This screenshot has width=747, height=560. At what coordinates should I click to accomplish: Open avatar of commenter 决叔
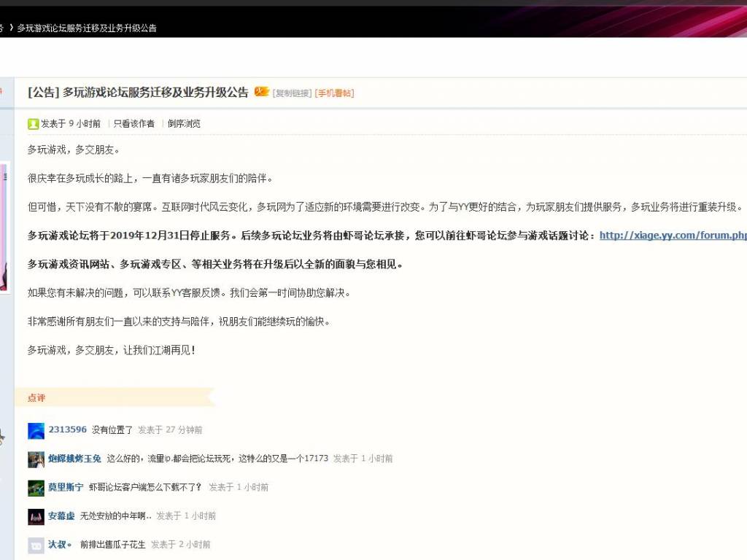point(36,545)
